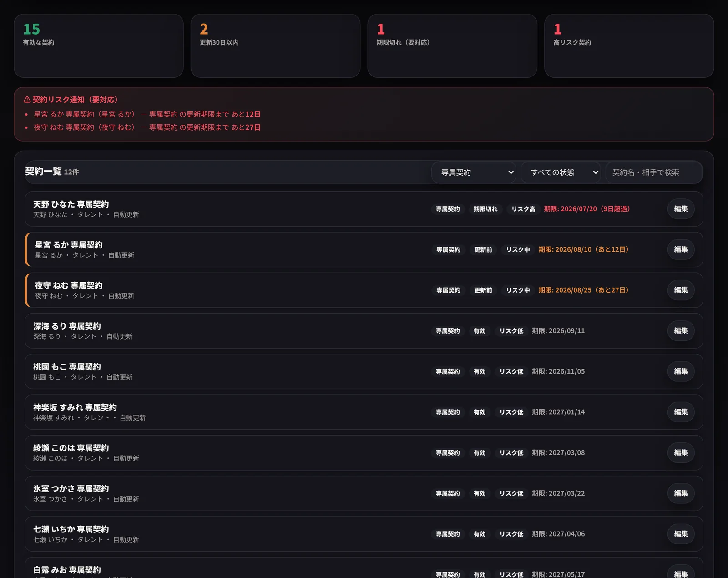
Task: Edit the 星宮 るか 専属契約 row
Action: coord(681,249)
